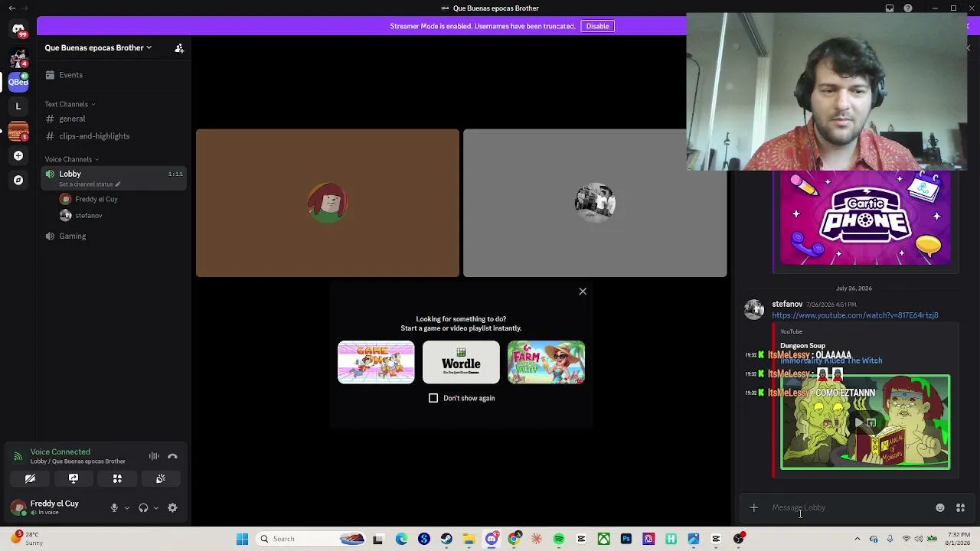Open Microsoft Edge from the taskbar

402,539
